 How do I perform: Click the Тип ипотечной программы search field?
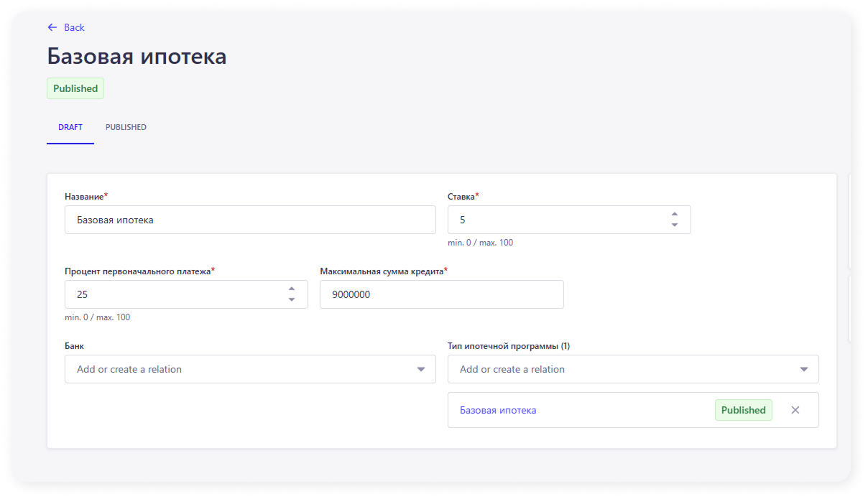pos(618,369)
